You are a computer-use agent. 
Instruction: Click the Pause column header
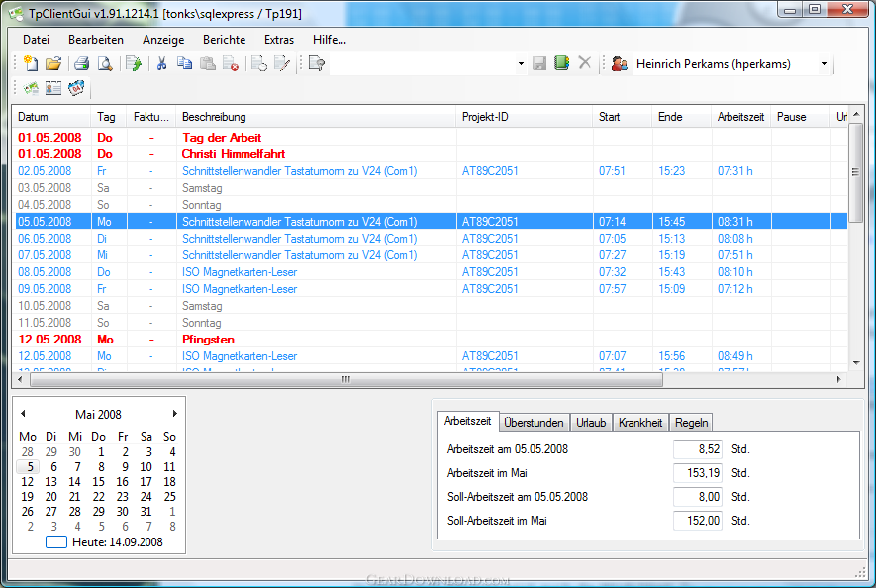(x=801, y=117)
